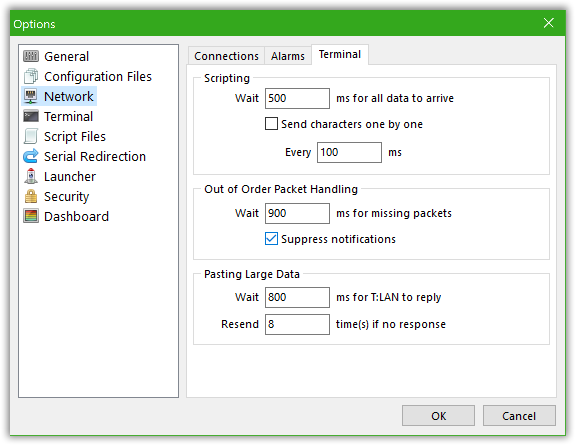Click the Network category icon
This screenshot has width=576, height=446.
coord(31,96)
